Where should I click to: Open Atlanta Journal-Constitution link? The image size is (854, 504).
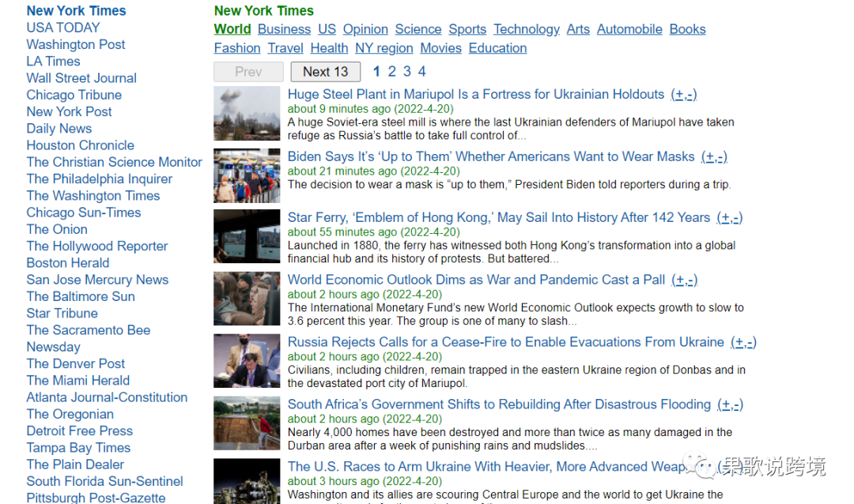(107, 399)
